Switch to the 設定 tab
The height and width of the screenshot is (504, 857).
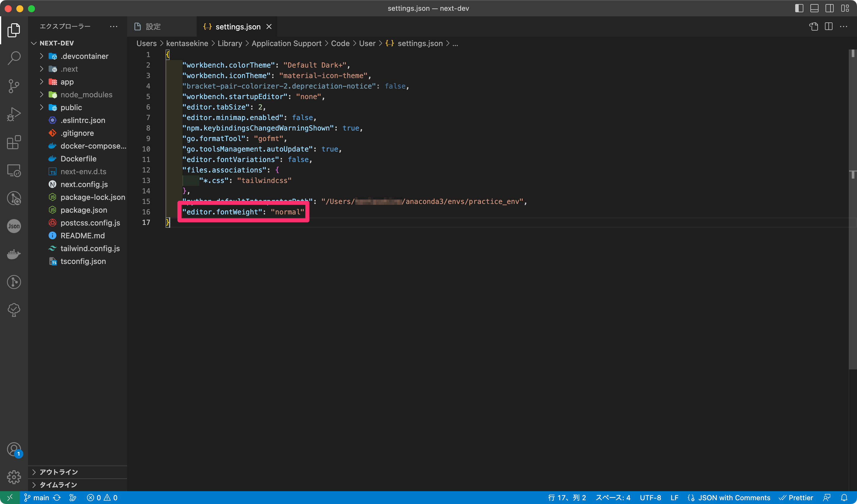pos(153,27)
